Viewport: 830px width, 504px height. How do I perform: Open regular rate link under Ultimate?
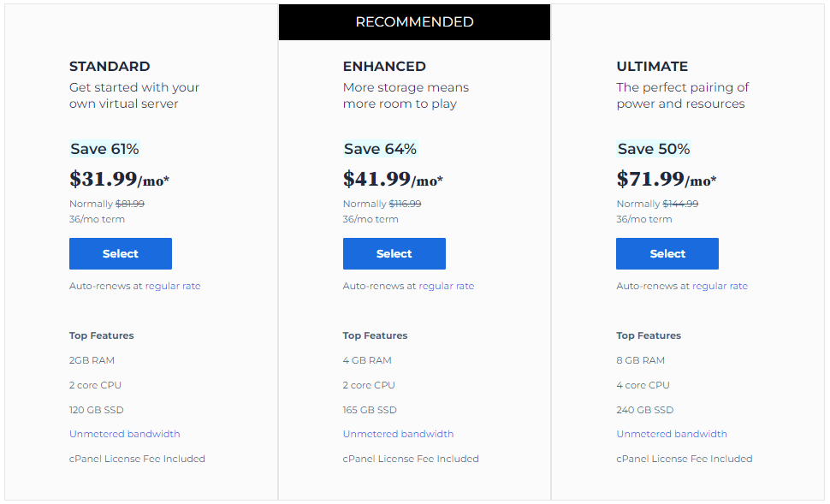[720, 286]
